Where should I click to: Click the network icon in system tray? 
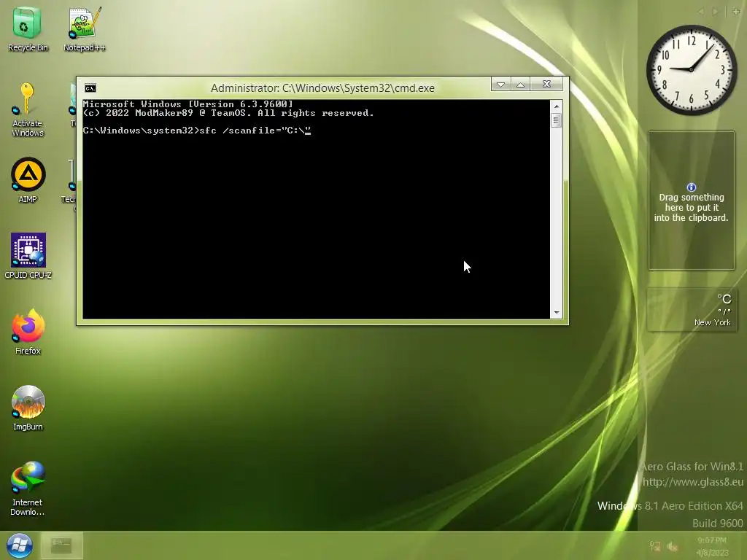(655, 546)
